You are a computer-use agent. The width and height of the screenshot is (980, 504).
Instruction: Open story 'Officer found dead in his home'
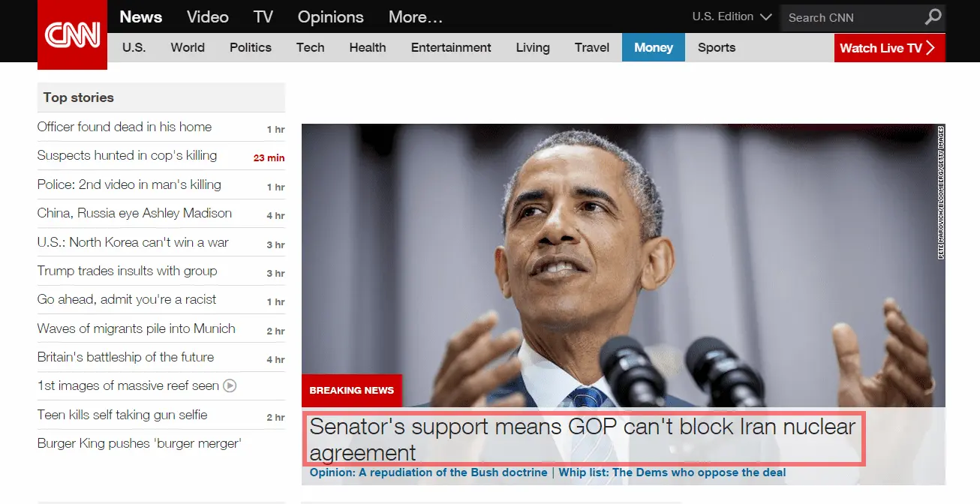[x=125, y=127]
